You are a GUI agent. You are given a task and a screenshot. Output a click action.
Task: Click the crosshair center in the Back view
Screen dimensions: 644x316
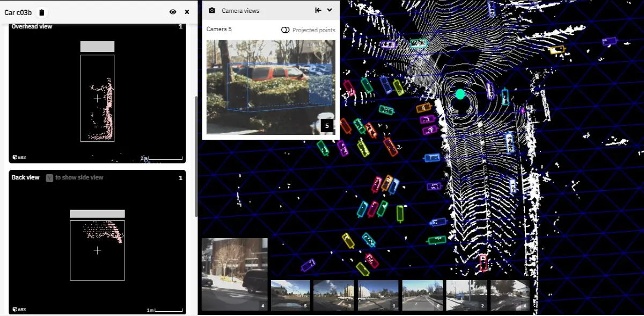tap(97, 250)
